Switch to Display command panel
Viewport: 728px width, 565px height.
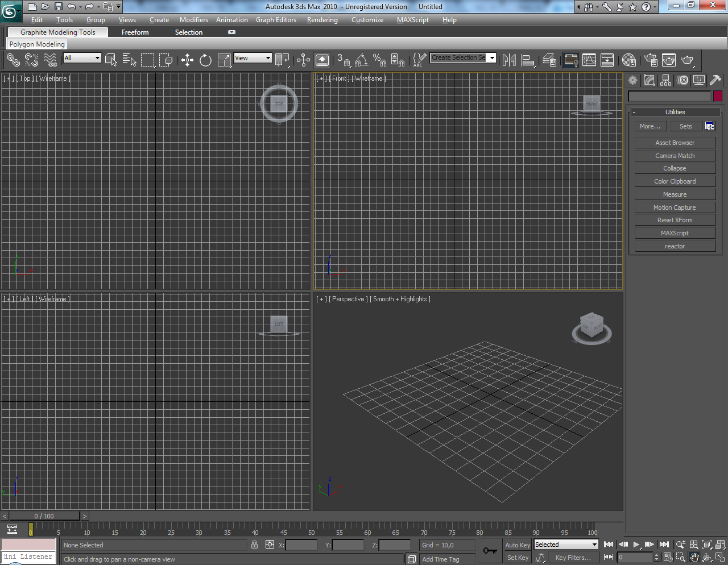point(699,81)
